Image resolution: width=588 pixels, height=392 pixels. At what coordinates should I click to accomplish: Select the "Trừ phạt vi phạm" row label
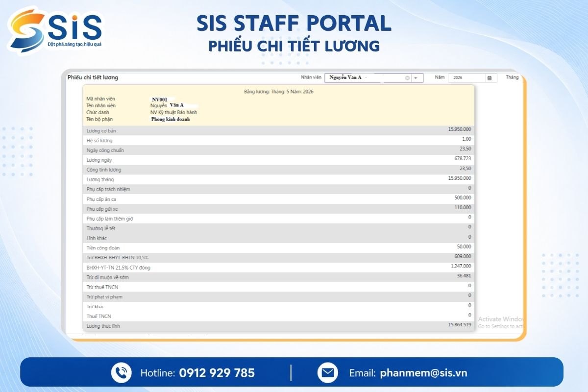(104, 296)
